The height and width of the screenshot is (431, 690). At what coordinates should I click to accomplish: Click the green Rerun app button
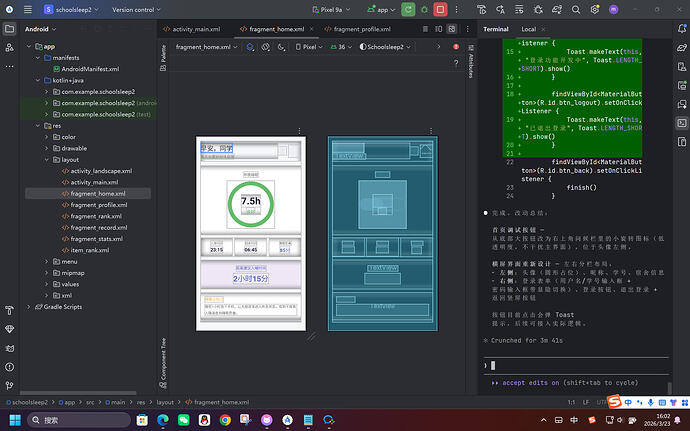pyautogui.click(x=408, y=9)
